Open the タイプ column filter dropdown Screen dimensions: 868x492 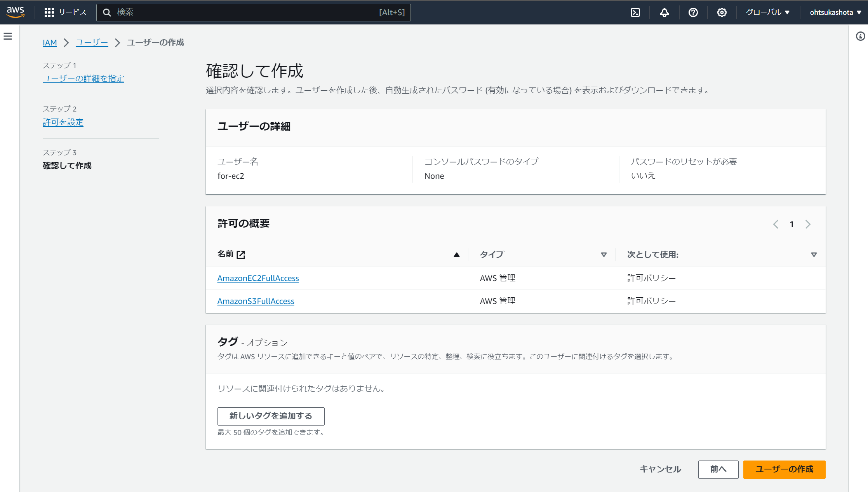tap(604, 255)
